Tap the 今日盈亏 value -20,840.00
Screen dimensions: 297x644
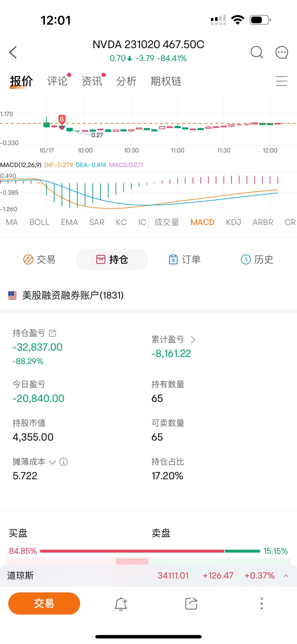[x=38, y=398]
